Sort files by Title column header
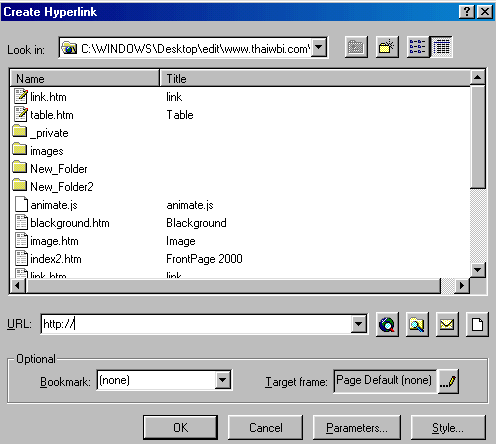Screen dimensions: 496x444 click(x=315, y=79)
